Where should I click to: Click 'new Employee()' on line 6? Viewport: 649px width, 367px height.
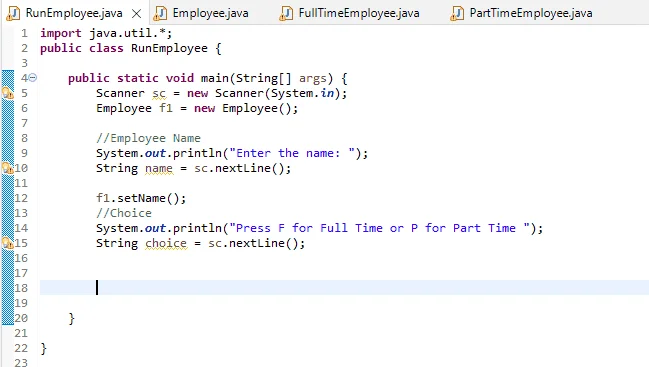click(242, 108)
